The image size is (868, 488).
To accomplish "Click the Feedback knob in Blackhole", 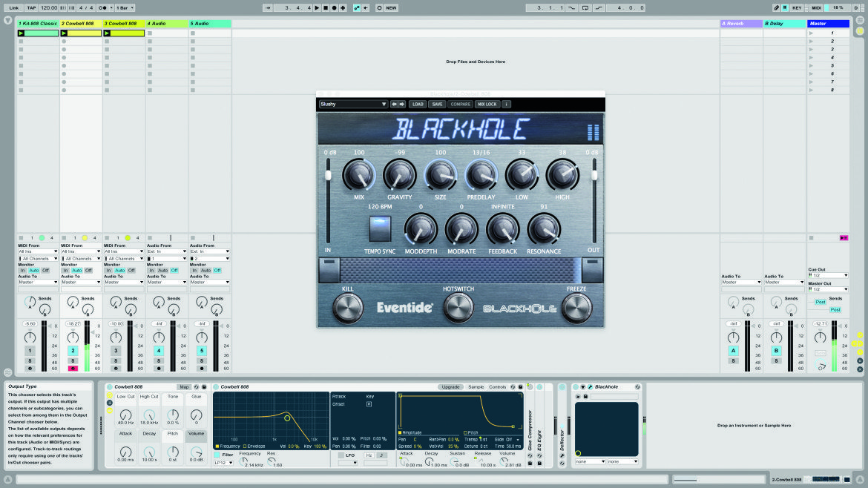I will point(503,229).
